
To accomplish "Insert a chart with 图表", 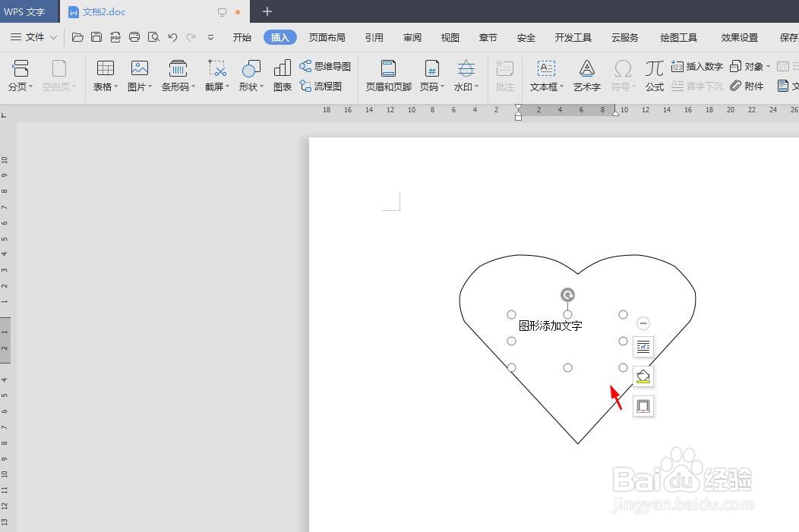I will tap(283, 75).
